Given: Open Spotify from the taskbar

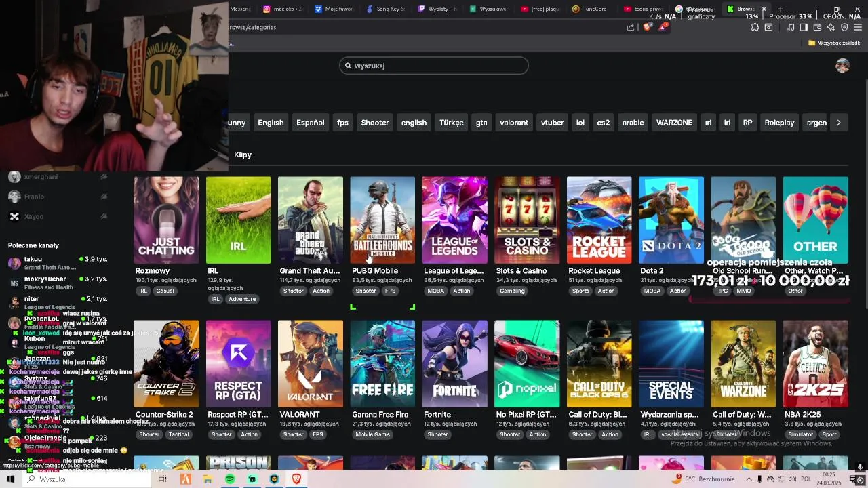Looking at the screenshot, I should point(230,479).
